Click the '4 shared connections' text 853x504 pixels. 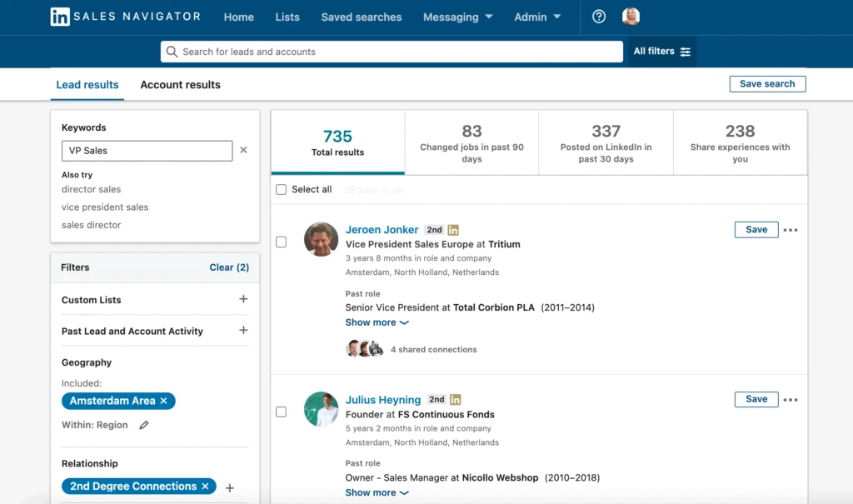pos(433,349)
